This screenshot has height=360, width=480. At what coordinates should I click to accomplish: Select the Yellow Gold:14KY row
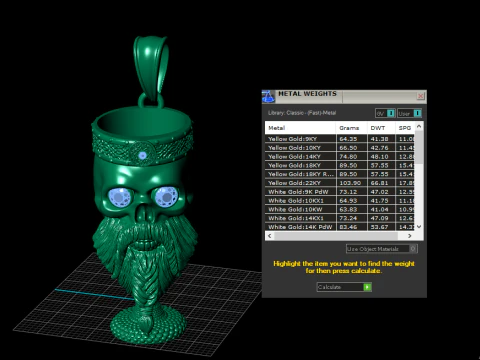tap(340, 156)
